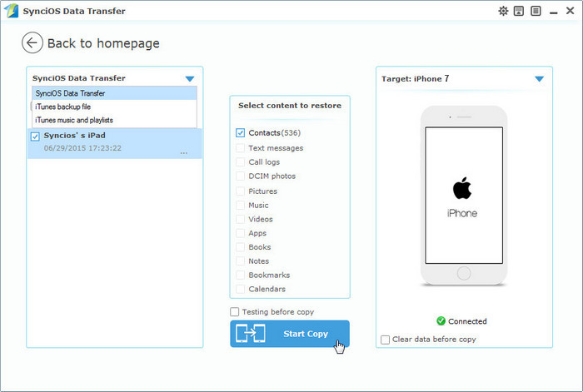
Task: Click the three-dots icon on Syncios' s iPad
Action: tap(184, 152)
